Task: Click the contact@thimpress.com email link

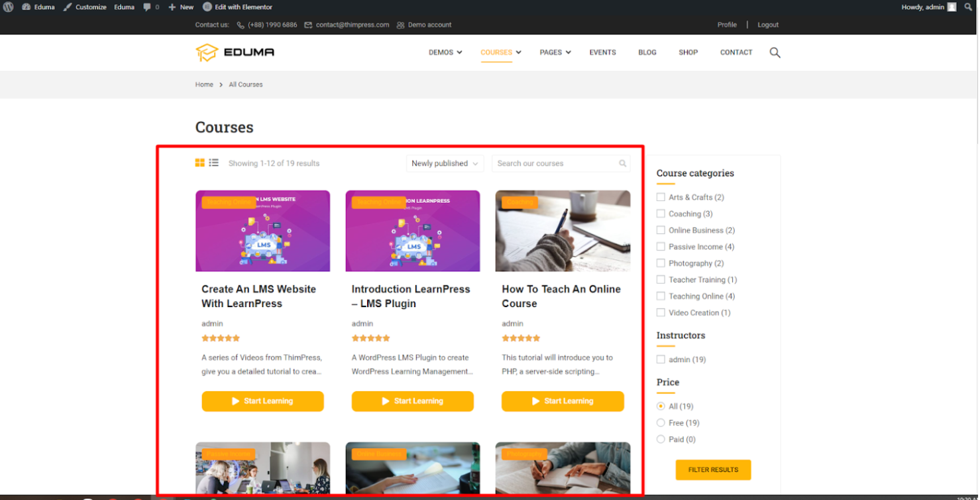Action: (x=353, y=25)
